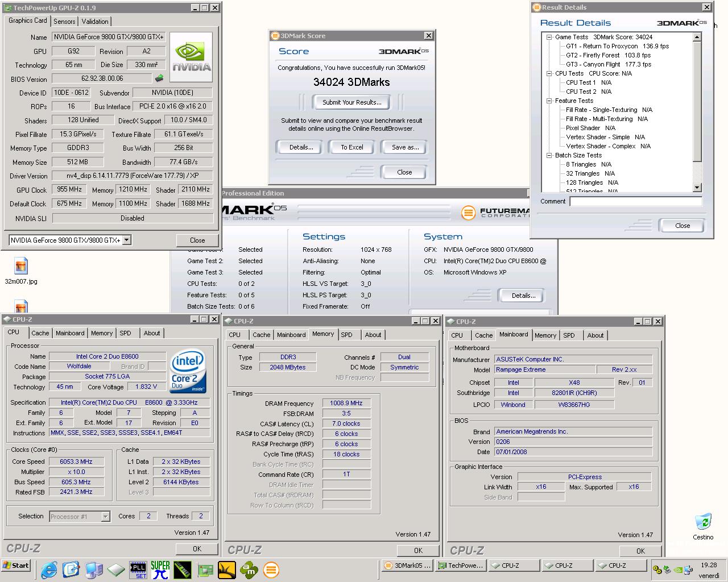728x582 pixels.
Task: Click the safely remove hardware tray icon
Action: (x=668, y=569)
